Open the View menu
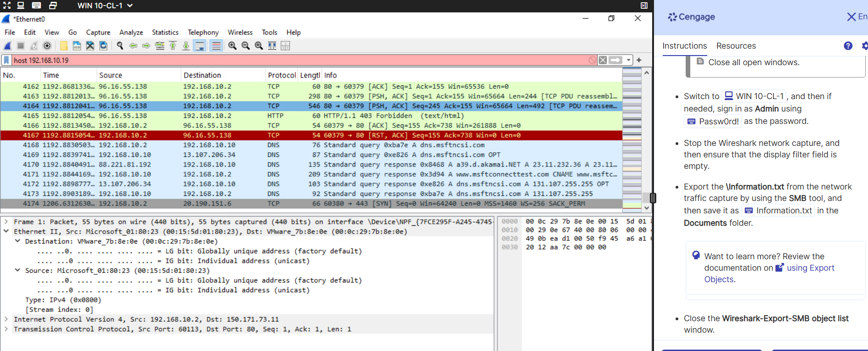The image size is (868, 351). pyautogui.click(x=52, y=32)
